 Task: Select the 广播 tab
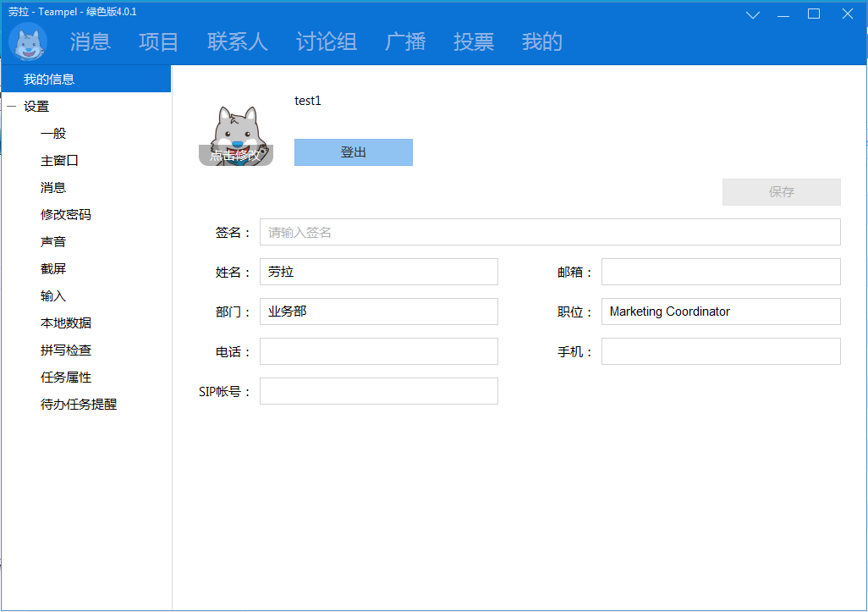coord(405,41)
